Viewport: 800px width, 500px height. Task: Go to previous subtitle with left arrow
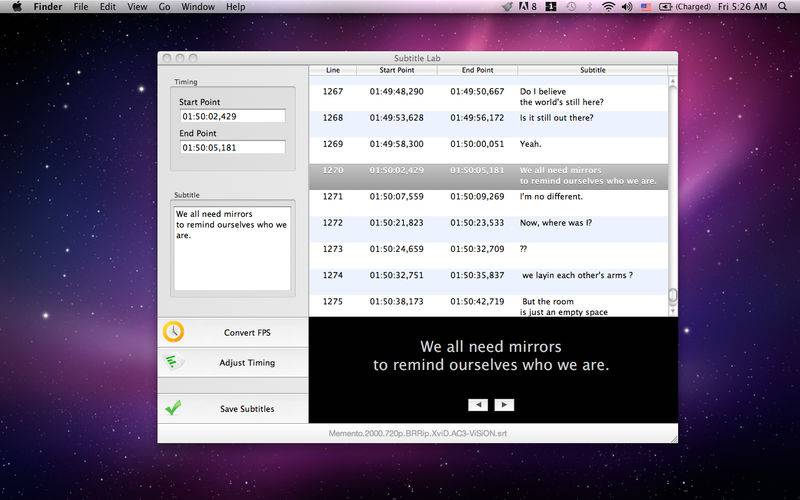point(478,405)
